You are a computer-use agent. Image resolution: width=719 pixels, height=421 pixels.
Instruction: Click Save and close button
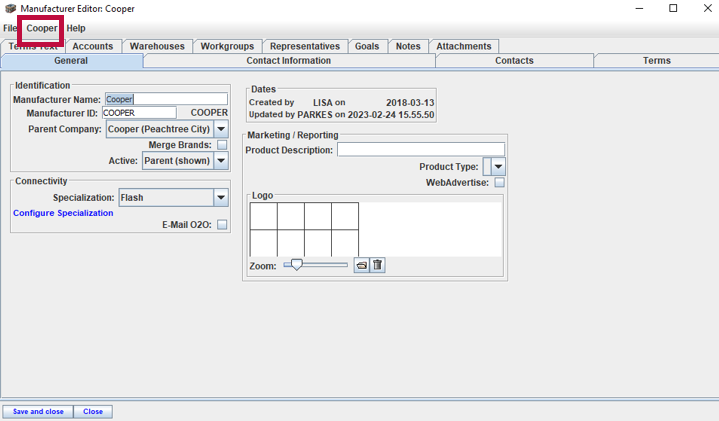click(x=38, y=411)
